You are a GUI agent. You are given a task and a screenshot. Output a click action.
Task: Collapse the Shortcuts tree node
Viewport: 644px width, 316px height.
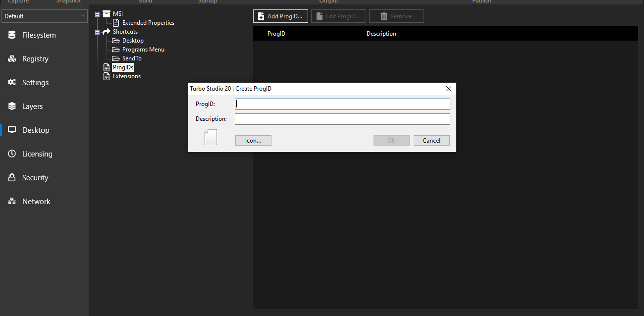click(x=98, y=31)
